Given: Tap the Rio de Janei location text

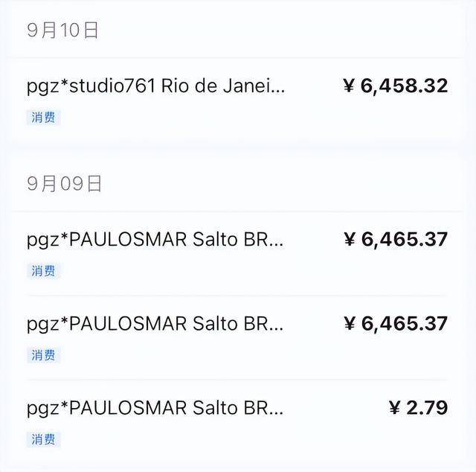Looking at the screenshot, I should (215, 86).
